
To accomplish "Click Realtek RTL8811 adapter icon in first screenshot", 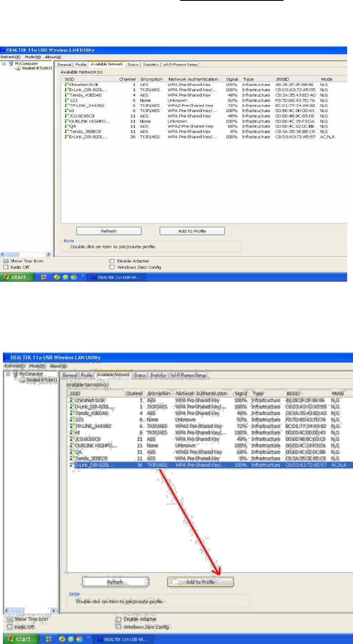I will click(18, 68).
